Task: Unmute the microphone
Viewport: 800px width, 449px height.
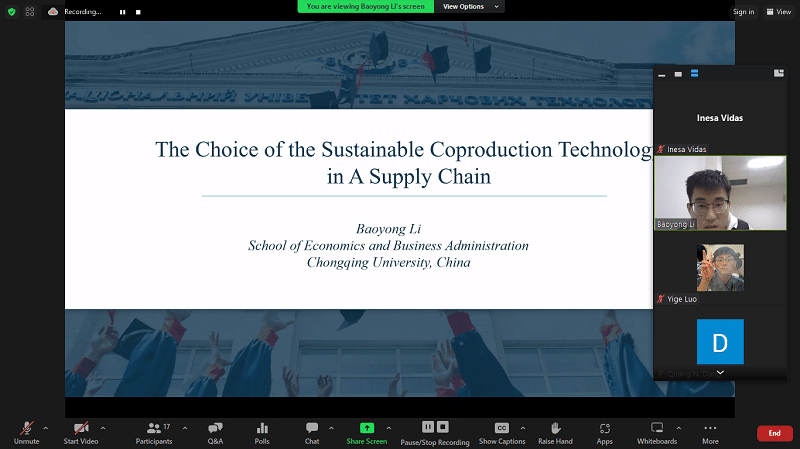Action: pos(24,431)
